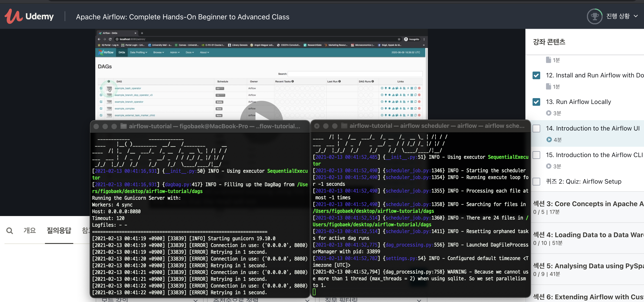Click the '0 / 5 | 17분' section progress text
This screenshot has width=644, height=302.
click(x=546, y=212)
